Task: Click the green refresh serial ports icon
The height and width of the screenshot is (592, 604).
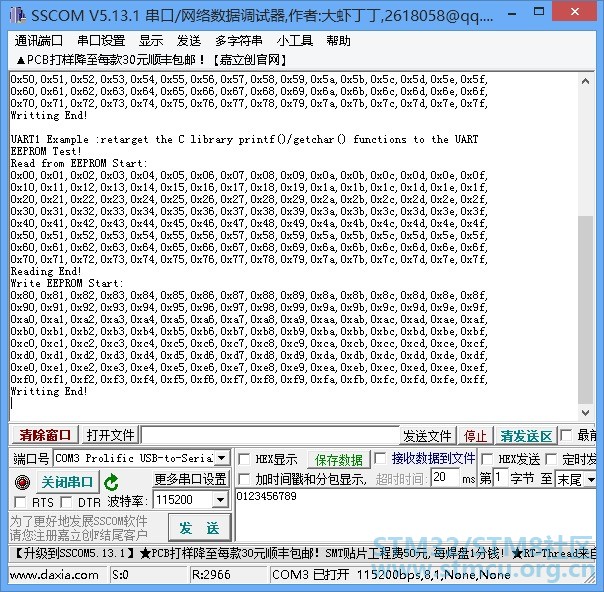Action: (x=111, y=482)
